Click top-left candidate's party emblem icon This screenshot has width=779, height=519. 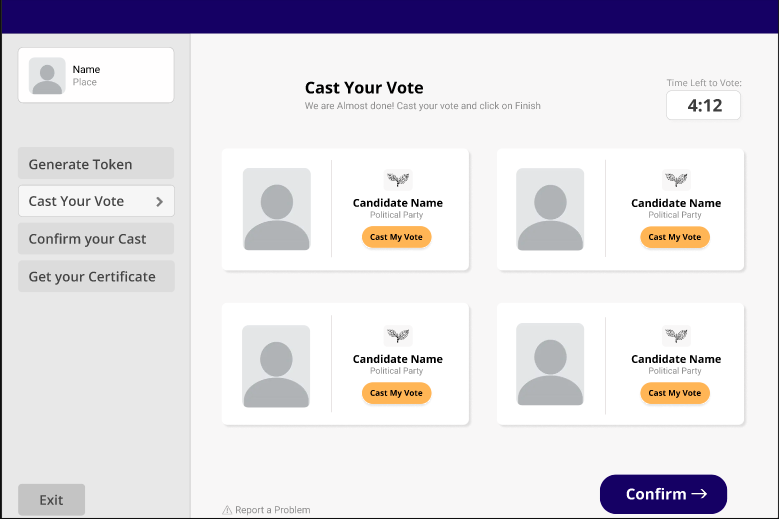[398, 180]
